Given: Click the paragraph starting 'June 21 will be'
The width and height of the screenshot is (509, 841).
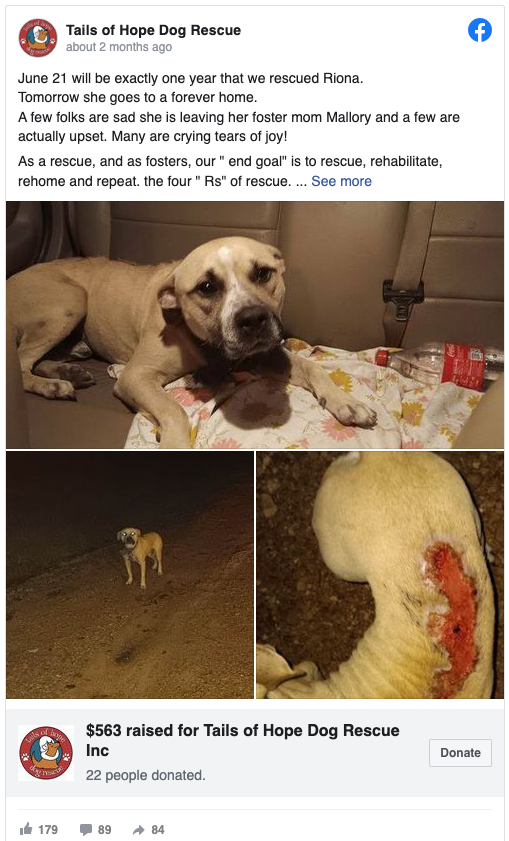Looking at the screenshot, I should (x=239, y=107).
